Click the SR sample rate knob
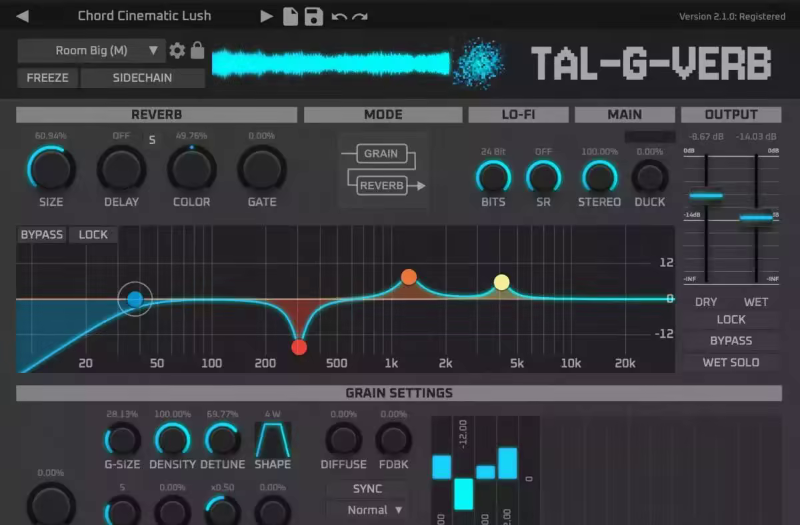This screenshot has height=525, width=800. pyautogui.click(x=543, y=178)
